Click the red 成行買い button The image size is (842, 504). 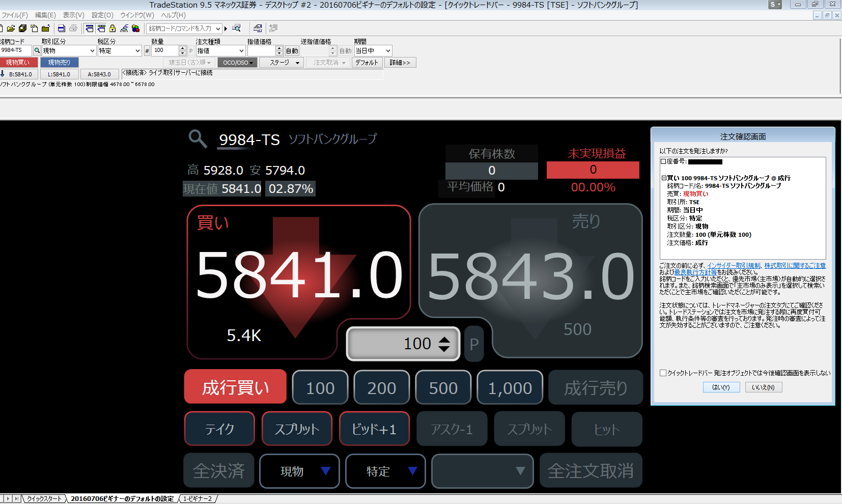[x=235, y=387]
